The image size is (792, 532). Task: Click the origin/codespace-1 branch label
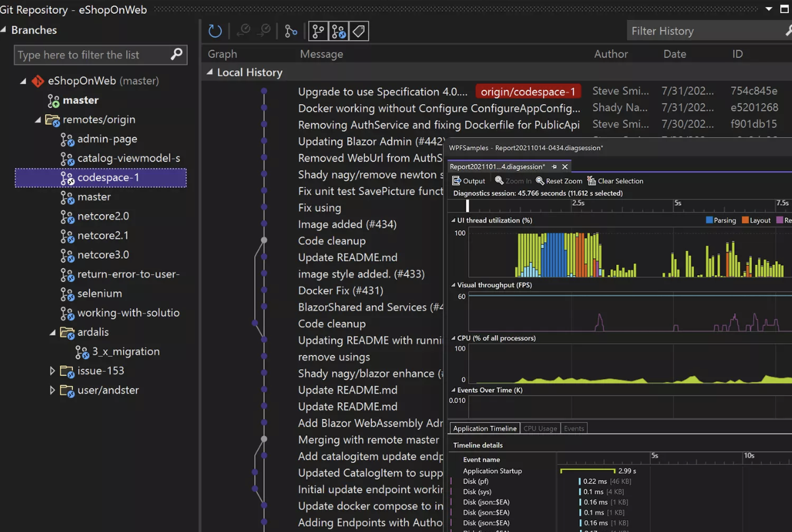point(528,92)
